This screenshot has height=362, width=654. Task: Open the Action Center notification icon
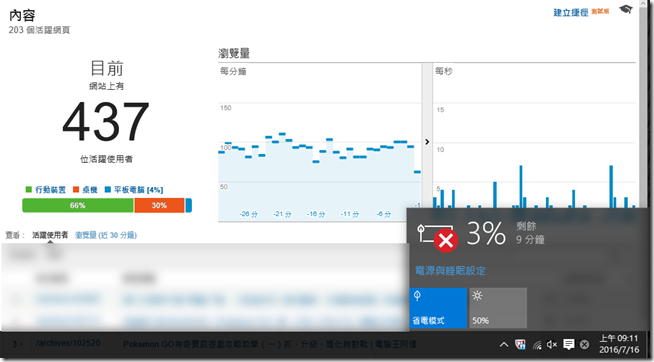click(568, 344)
